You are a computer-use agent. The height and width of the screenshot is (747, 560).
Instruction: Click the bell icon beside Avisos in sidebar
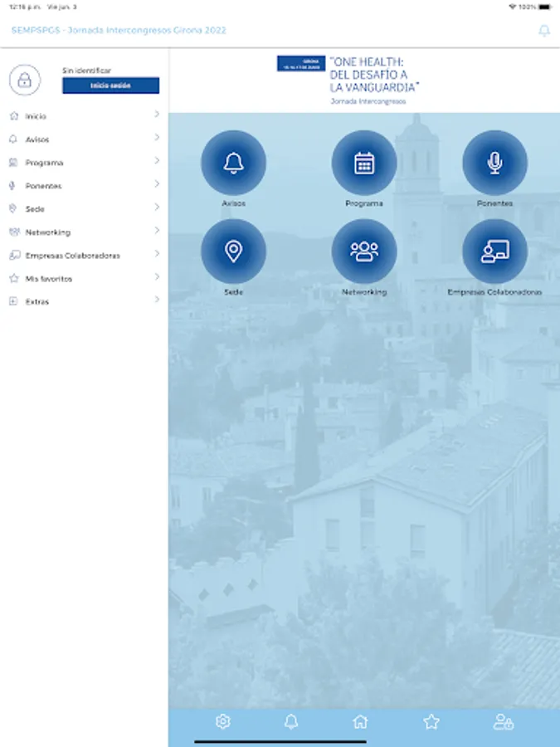pyautogui.click(x=13, y=139)
